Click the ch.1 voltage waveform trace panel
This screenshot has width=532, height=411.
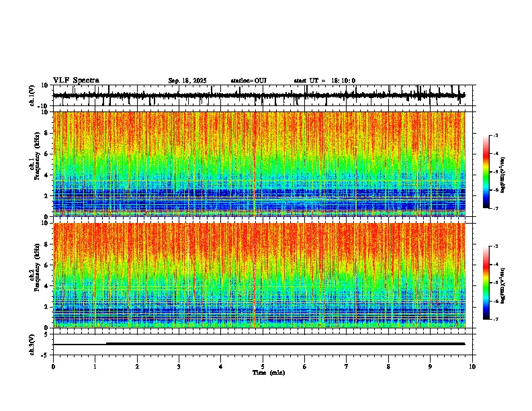pos(264,95)
